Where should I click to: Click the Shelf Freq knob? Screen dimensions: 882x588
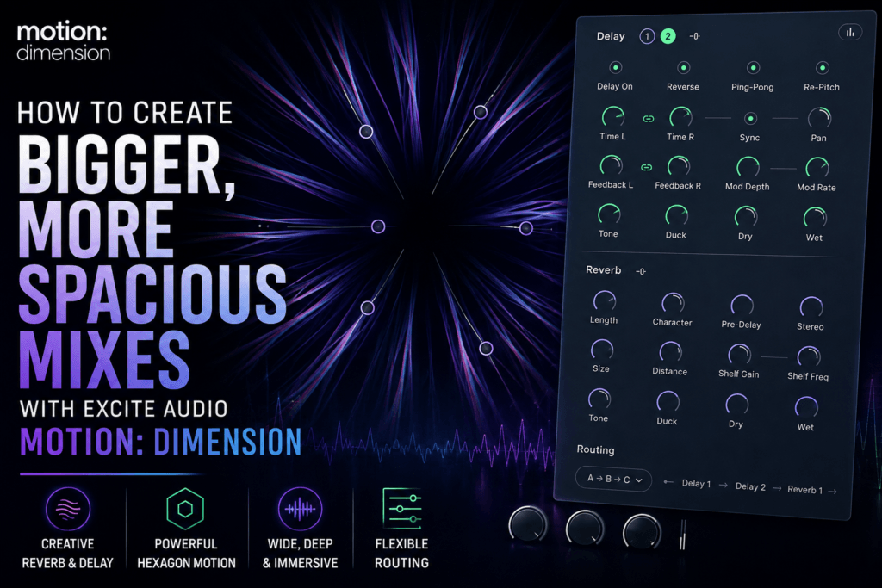(x=809, y=357)
